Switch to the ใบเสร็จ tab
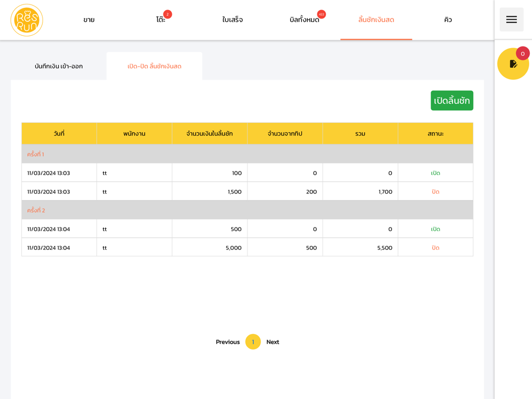532x399 pixels. tap(232, 20)
